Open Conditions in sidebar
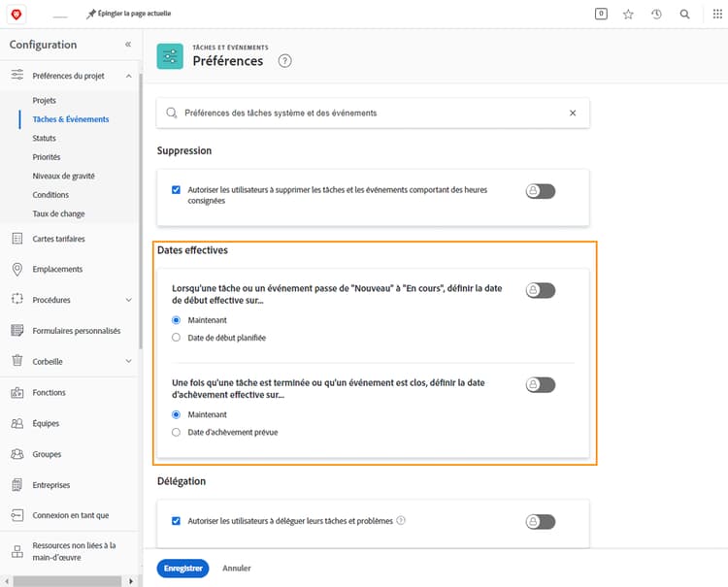Image resolution: width=728 pixels, height=587 pixels. point(50,195)
